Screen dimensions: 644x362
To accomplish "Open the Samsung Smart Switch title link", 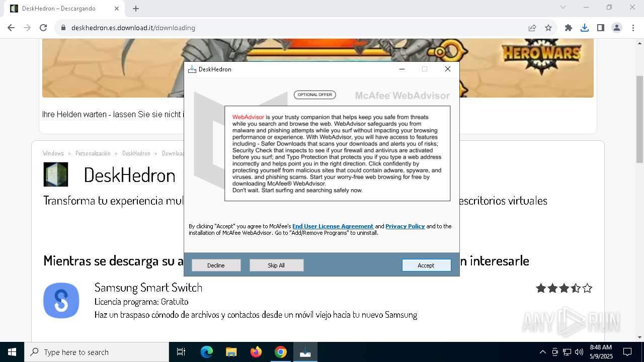I will click(x=148, y=288).
